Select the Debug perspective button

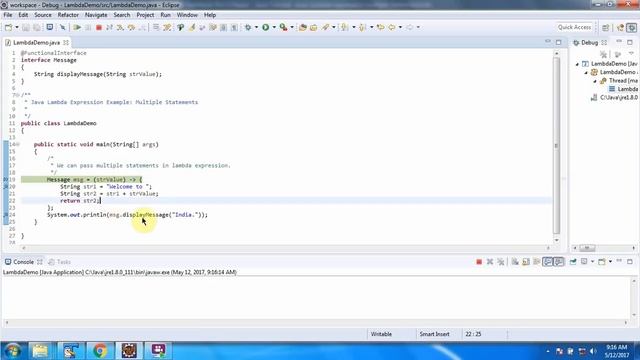click(x=631, y=27)
